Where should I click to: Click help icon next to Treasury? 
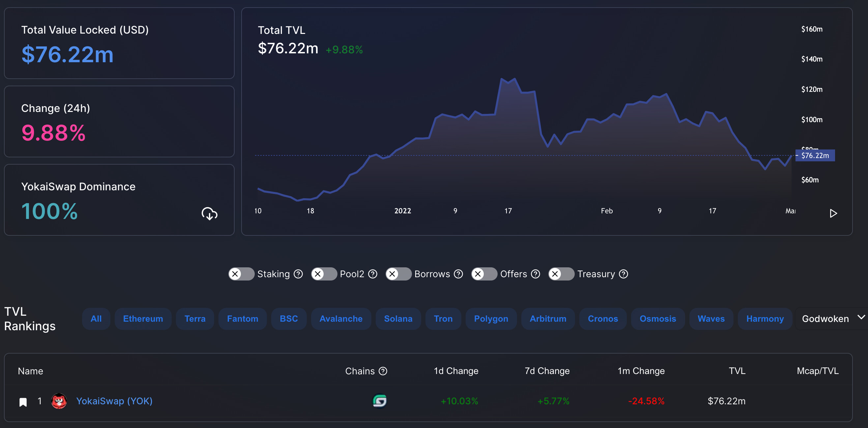(x=623, y=274)
